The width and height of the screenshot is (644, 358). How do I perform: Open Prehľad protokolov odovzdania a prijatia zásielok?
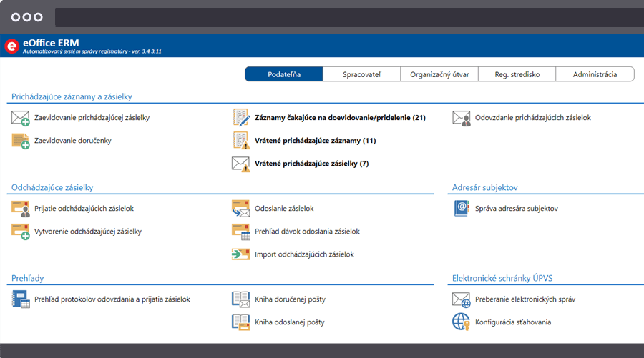click(x=112, y=299)
